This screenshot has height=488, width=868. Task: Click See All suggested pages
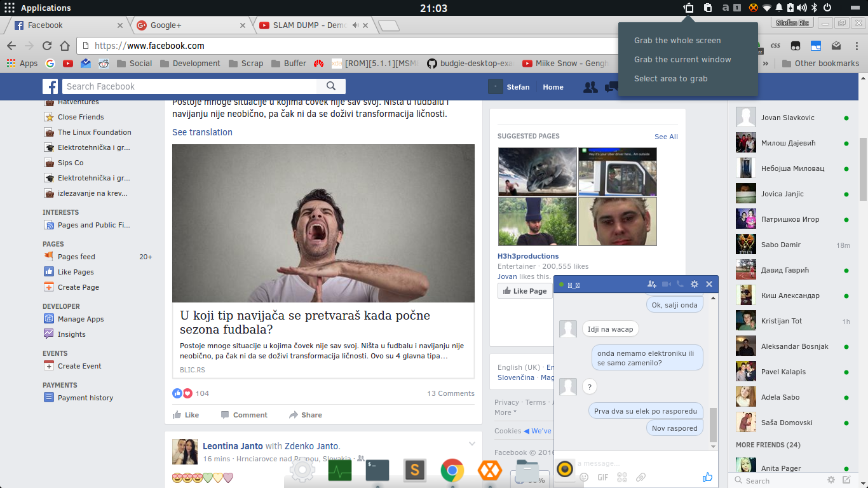(666, 137)
